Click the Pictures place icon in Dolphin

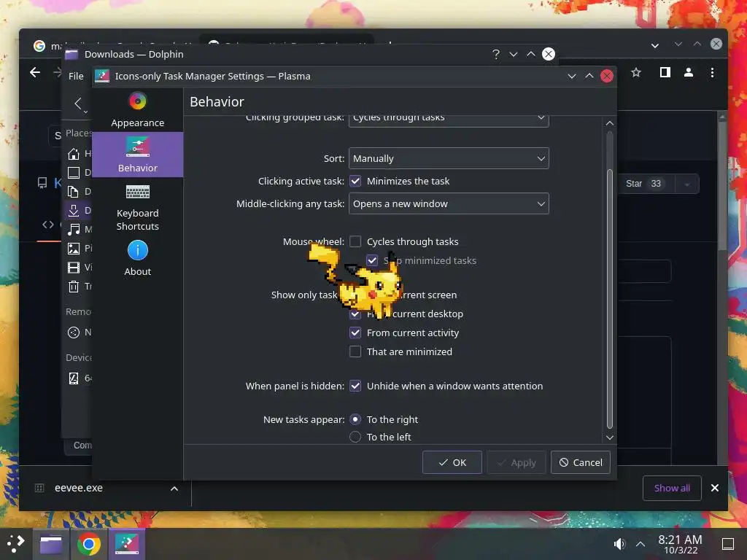74,248
